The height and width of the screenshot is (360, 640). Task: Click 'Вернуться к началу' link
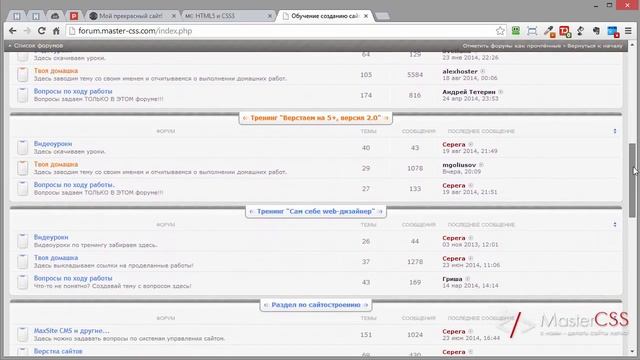pos(595,46)
